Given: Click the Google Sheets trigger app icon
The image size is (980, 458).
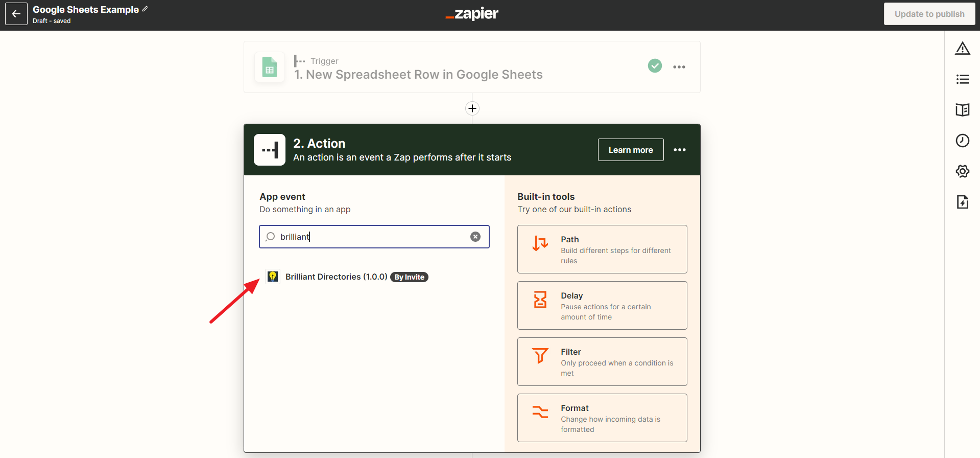Looking at the screenshot, I should tap(270, 67).
